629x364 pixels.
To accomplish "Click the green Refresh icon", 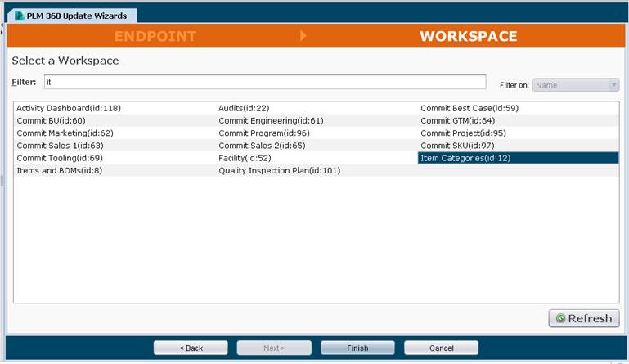I will pyautogui.click(x=560, y=318).
